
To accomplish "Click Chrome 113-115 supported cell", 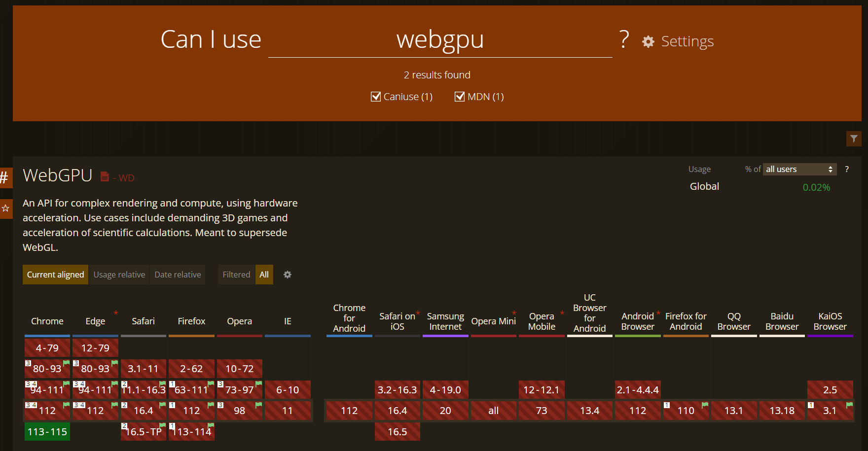I will point(47,432).
